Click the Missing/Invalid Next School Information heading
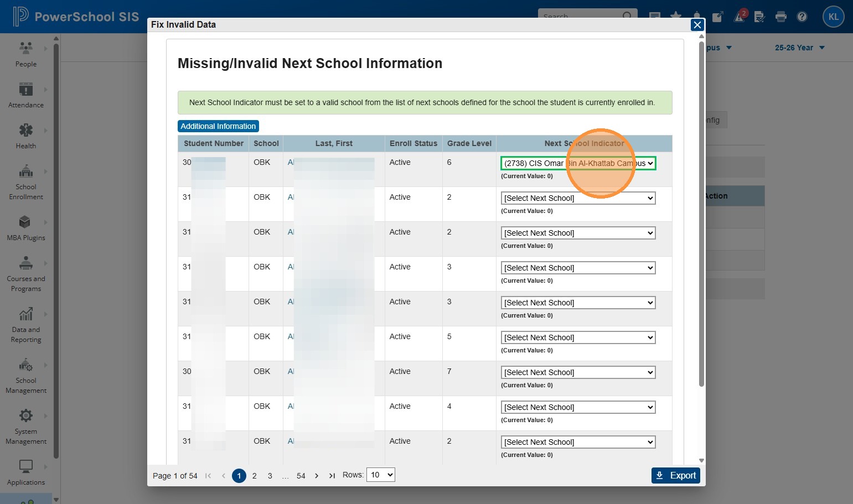853x504 pixels. (x=310, y=64)
